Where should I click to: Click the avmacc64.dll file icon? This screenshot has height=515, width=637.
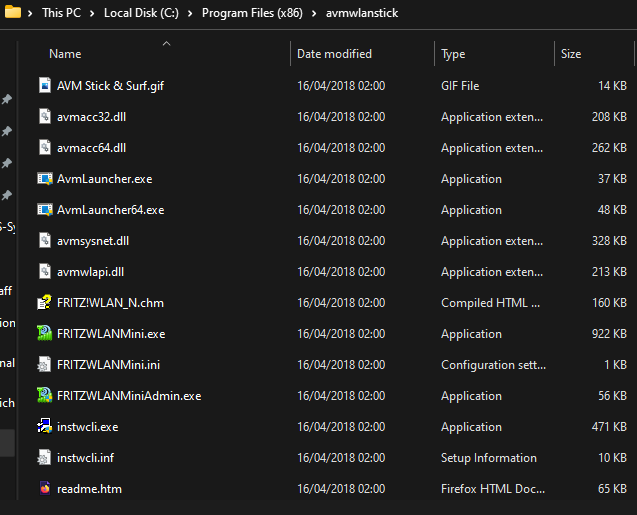(x=45, y=147)
